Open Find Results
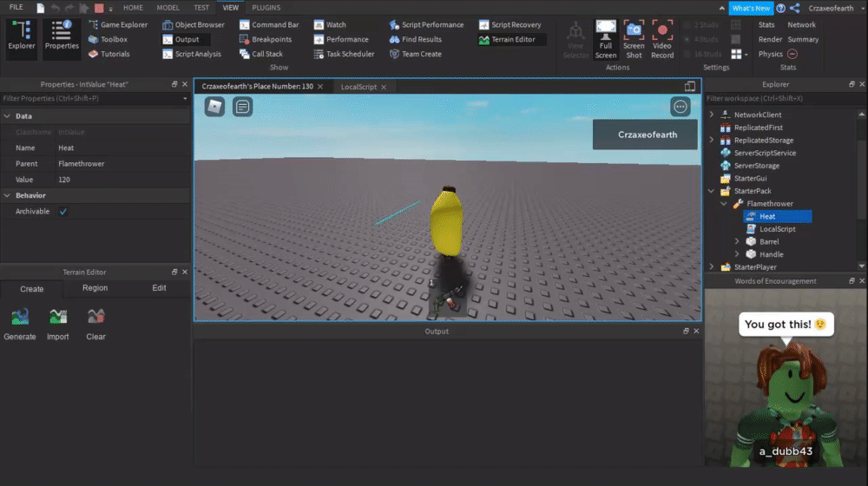 click(415, 39)
